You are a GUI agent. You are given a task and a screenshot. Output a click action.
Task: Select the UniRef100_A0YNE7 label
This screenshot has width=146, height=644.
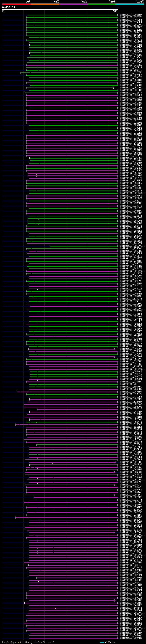coord(131,75)
